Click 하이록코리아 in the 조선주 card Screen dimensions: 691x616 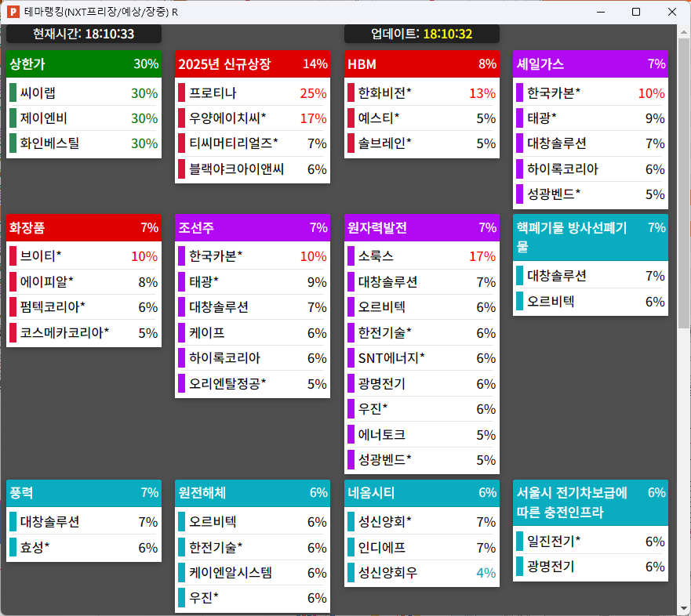pyautogui.click(x=253, y=358)
